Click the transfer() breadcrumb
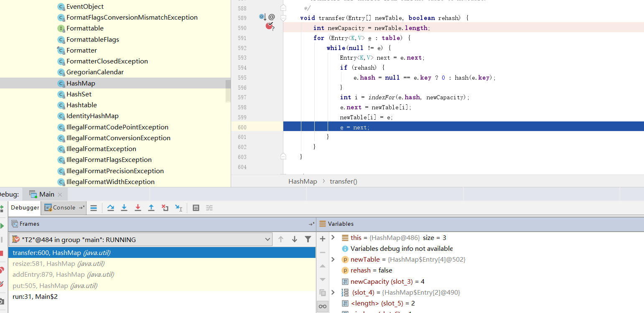 click(344, 182)
